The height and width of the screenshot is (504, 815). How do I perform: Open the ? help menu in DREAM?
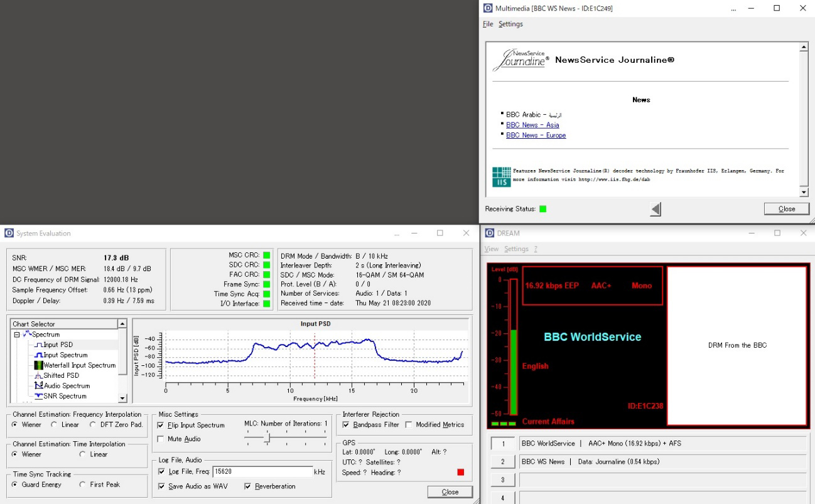[536, 249]
